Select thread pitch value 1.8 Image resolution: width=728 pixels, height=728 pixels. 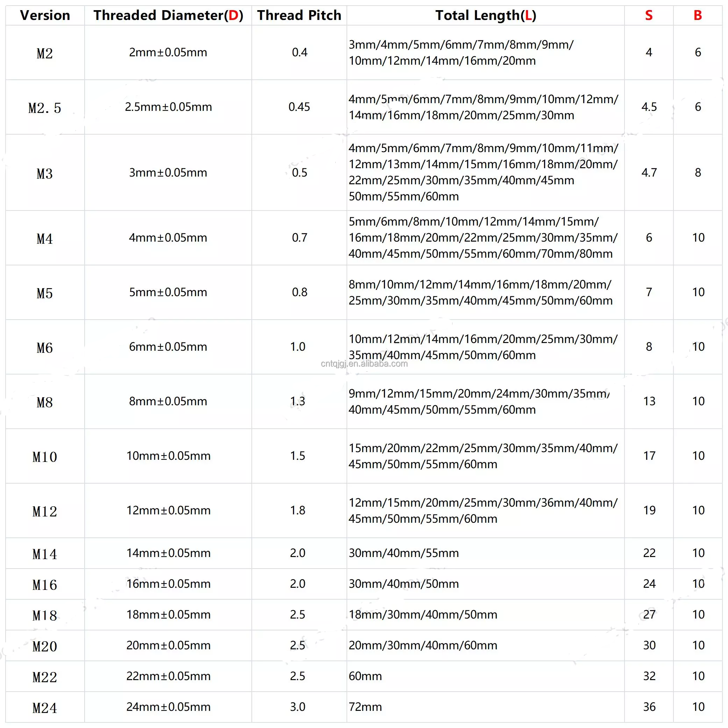click(298, 511)
